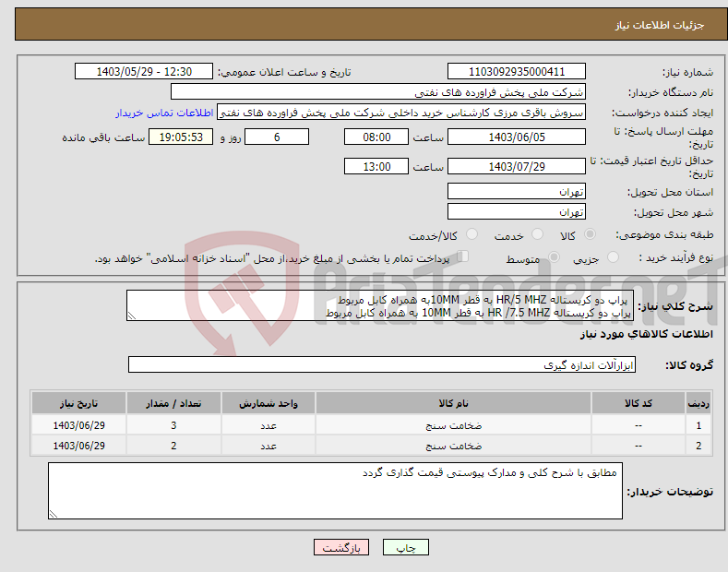This screenshot has width=728, height=572.
Task: Click ضخامت سنج in row 1
Action: (x=454, y=425)
